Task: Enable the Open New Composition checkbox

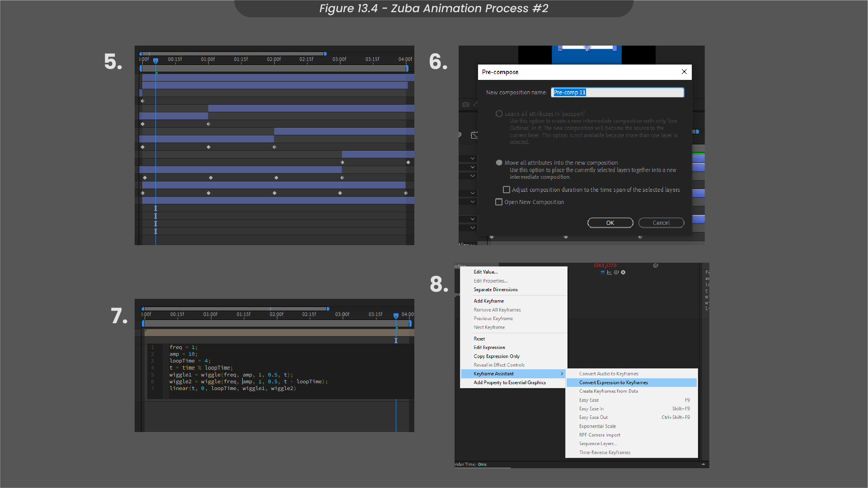Action: 499,202
